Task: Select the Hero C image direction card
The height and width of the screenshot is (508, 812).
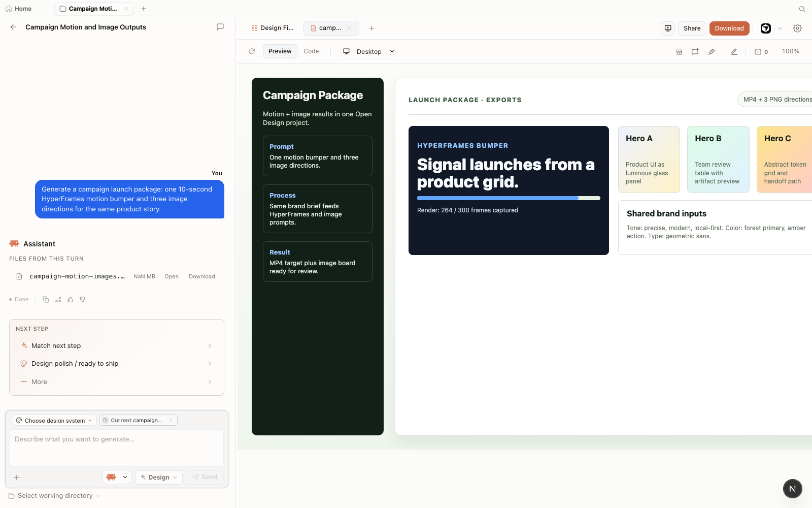Action: tap(785, 160)
